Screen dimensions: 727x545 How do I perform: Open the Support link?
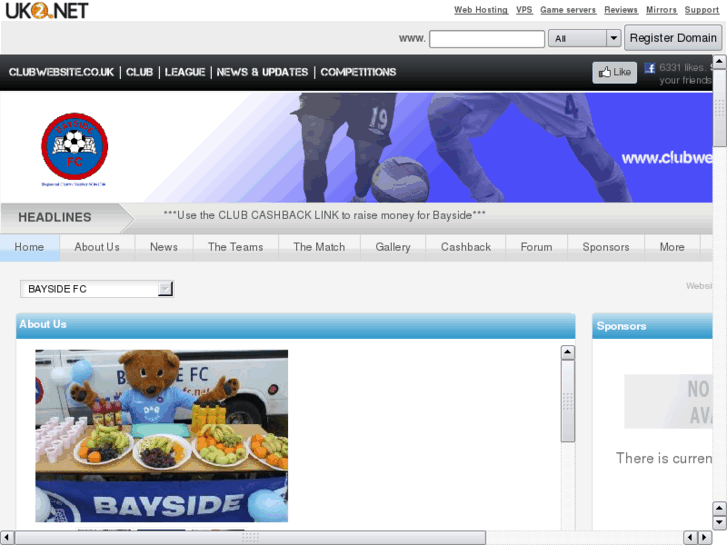click(702, 10)
